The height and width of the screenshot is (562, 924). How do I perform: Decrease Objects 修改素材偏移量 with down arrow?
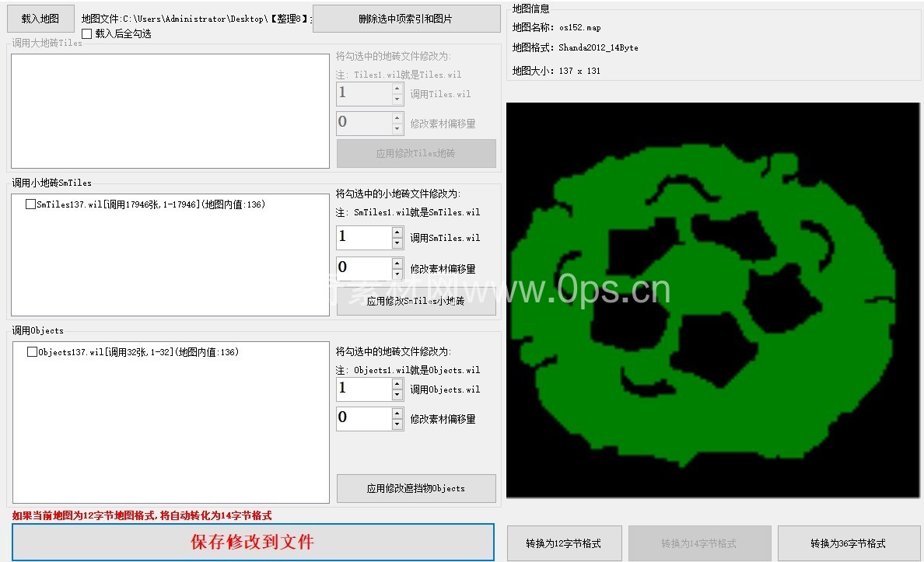(x=397, y=424)
